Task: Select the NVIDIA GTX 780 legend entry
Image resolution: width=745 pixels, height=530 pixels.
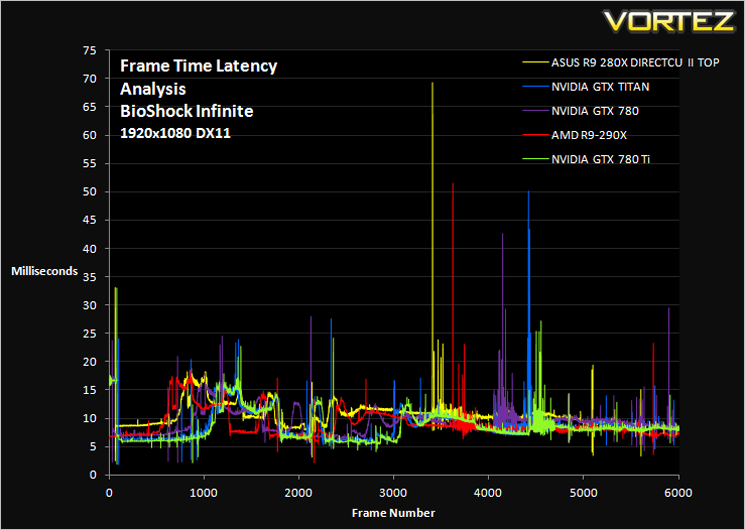Action: point(581,111)
